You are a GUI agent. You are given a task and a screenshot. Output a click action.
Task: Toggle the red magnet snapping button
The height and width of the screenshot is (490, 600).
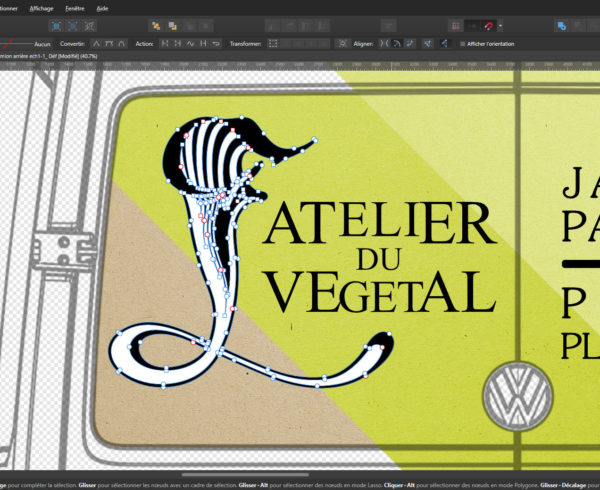[x=489, y=26]
